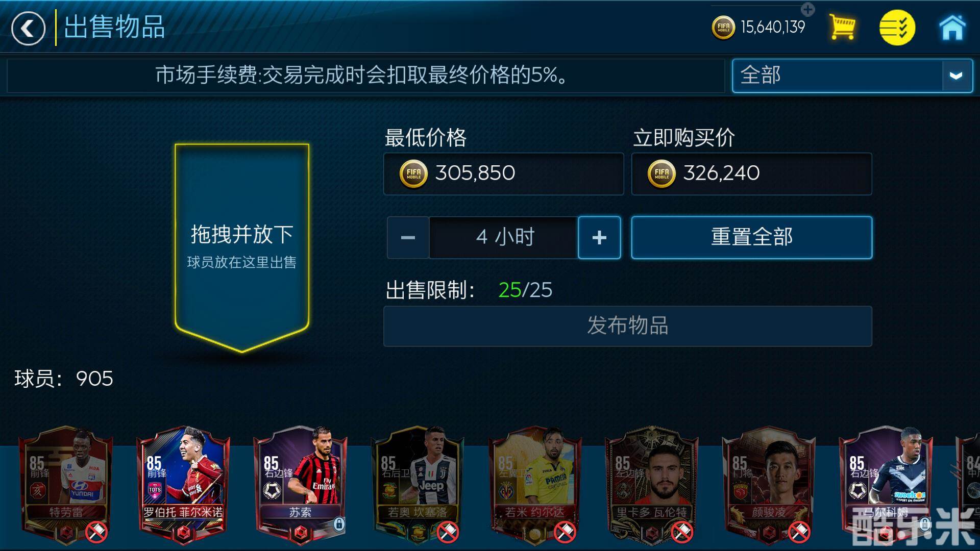Tap the no-sell hammer icon on 特劳雷 card
This screenshot has height=551, width=980.
click(x=96, y=533)
